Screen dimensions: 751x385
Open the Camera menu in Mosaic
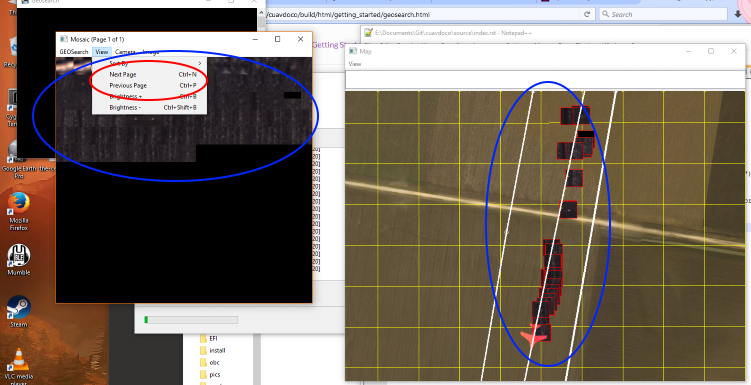(125, 52)
